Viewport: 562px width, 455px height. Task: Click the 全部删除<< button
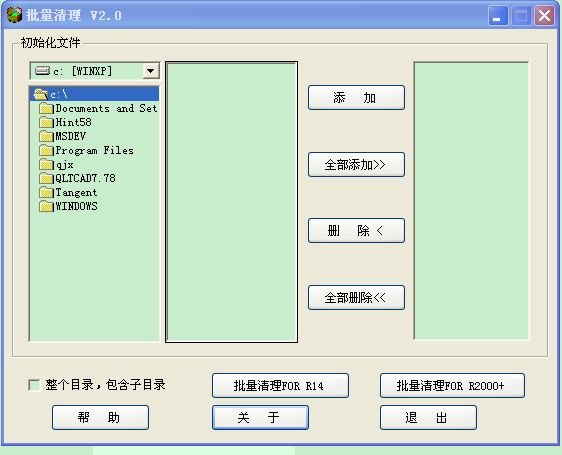pos(356,298)
